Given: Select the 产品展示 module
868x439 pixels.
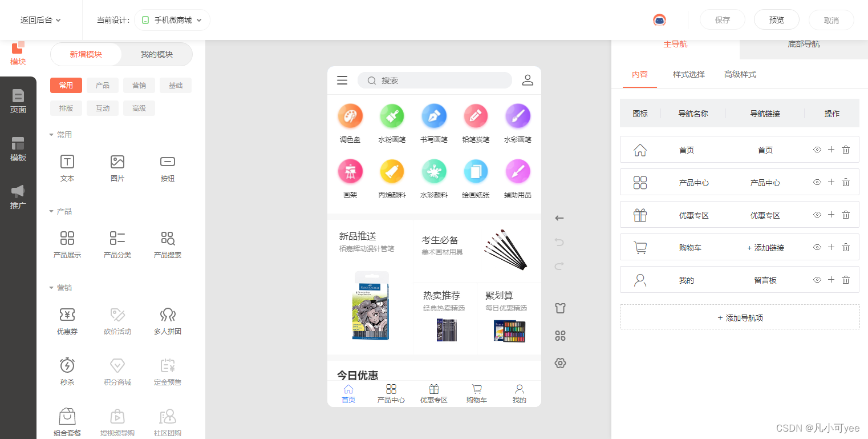Looking at the screenshot, I should click(x=67, y=245).
